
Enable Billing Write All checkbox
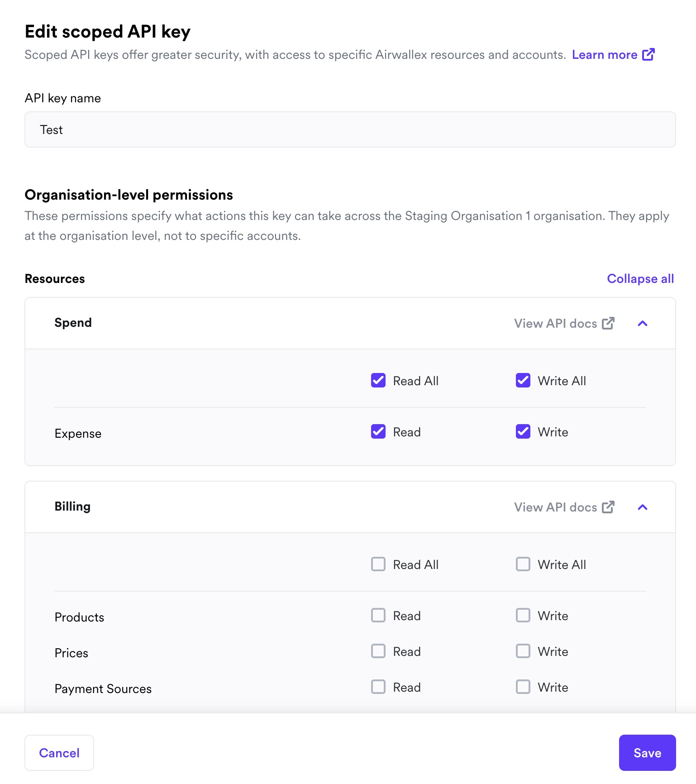(523, 564)
